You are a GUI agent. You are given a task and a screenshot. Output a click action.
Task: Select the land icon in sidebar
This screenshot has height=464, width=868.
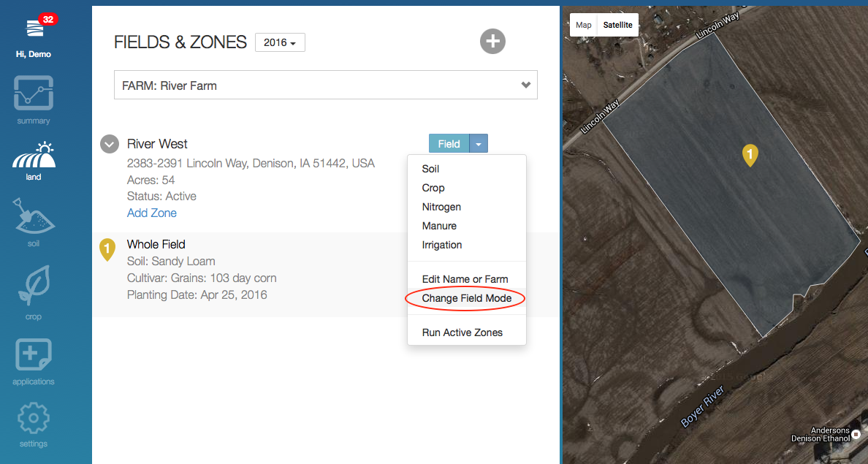pyautogui.click(x=34, y=155)
